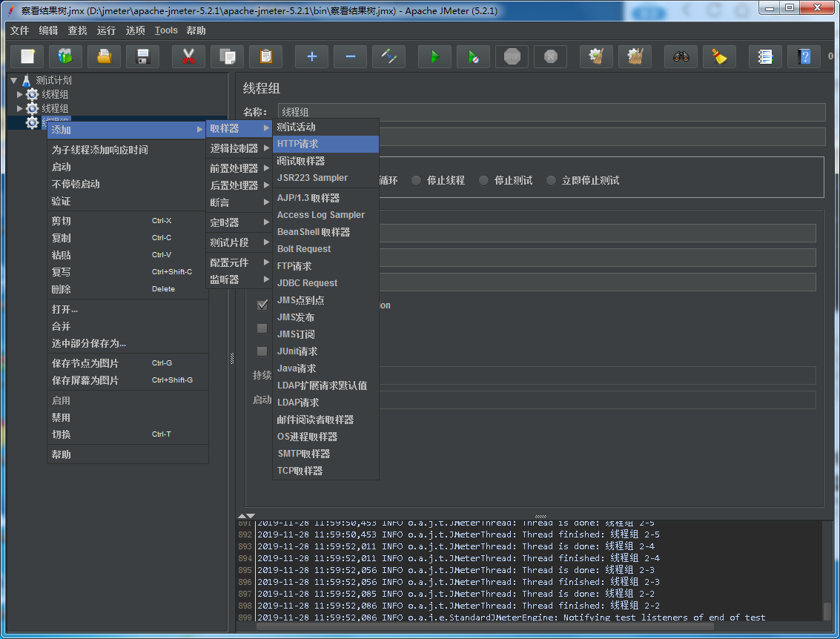Image resolution: width=840 pixels, height=639 pixels.
Task: Expand the first 线程组 tree node
Action: coord(19,94)
